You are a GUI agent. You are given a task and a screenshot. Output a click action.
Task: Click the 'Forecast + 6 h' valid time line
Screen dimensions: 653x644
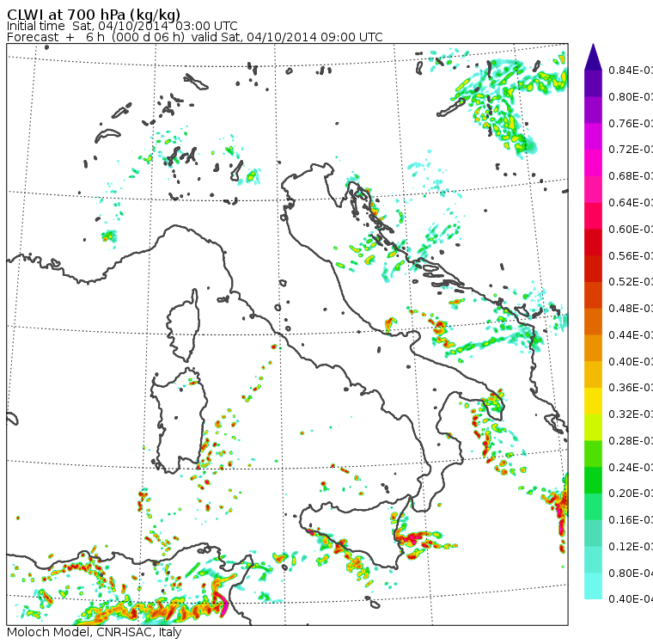tap(194, 37)
